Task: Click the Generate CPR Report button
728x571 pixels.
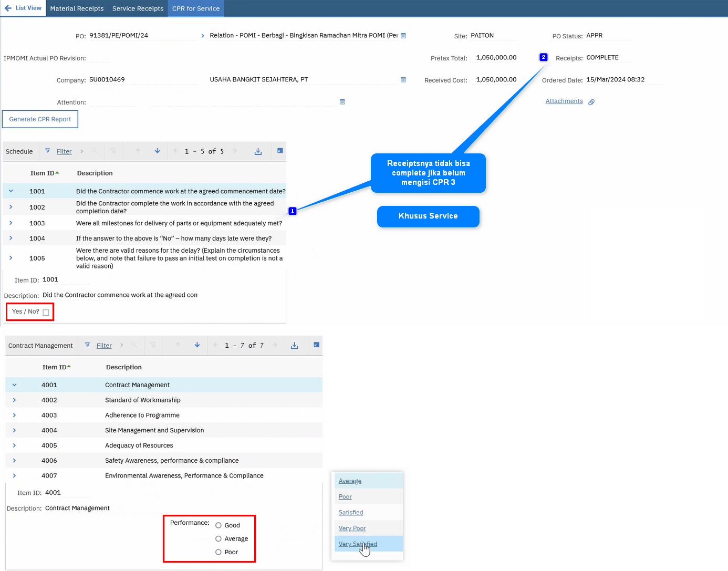Action: 40,119
